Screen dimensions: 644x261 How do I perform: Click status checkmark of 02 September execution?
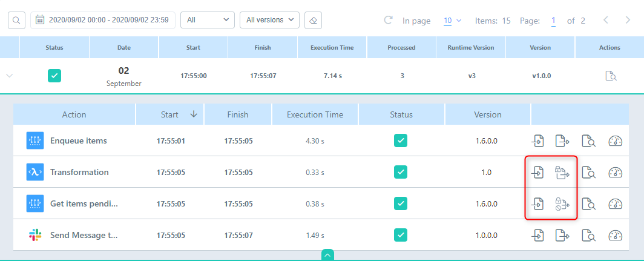coord(54,76)
